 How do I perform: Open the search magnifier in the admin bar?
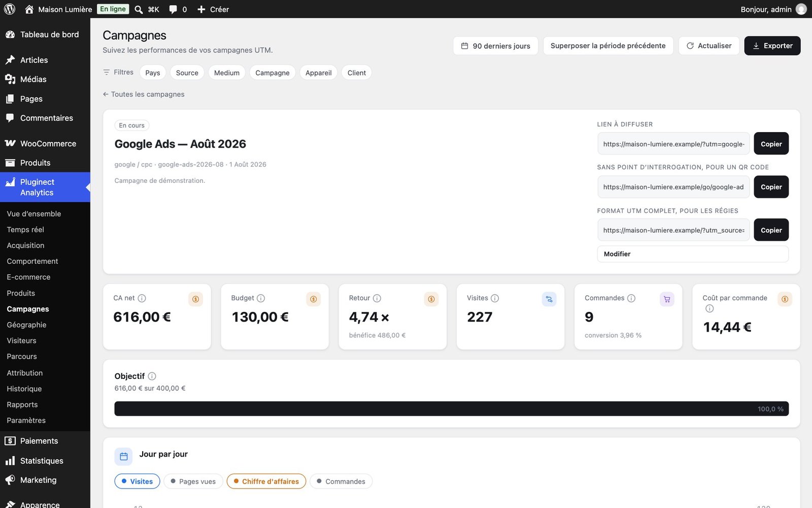click(x=139, y=9)
